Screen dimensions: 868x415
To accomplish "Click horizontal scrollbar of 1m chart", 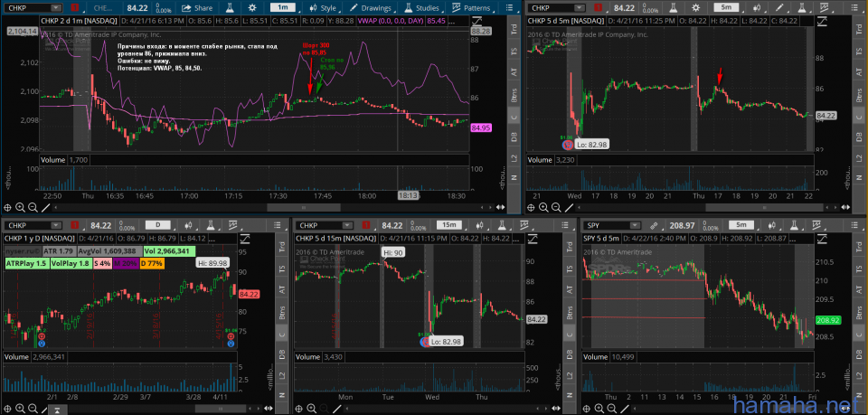I will (305, 208).
